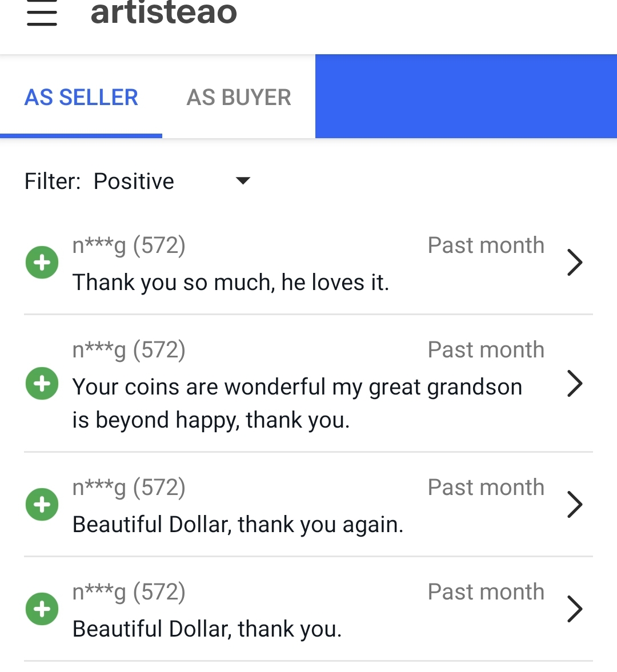Screen dimensions: 617x672
Task: Click the artisteao profile title
Action: point(164,13)
